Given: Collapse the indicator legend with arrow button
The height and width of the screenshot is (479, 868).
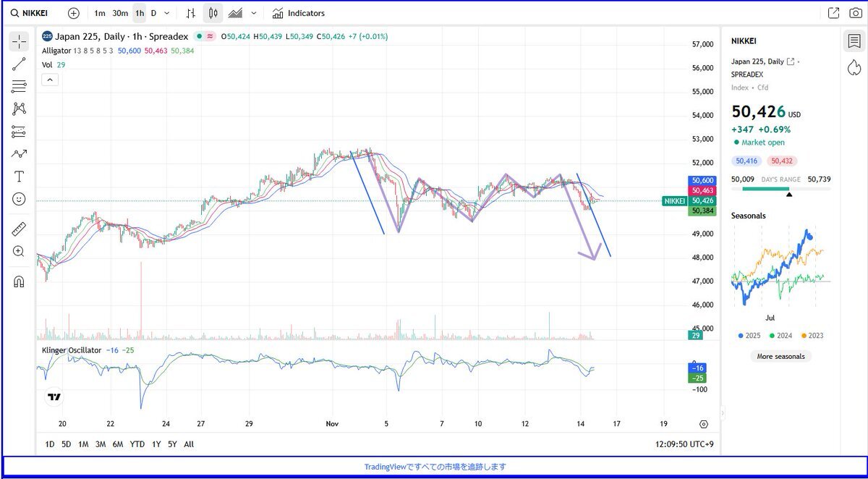Looking at the screenshot, I should tap(50, 80).
